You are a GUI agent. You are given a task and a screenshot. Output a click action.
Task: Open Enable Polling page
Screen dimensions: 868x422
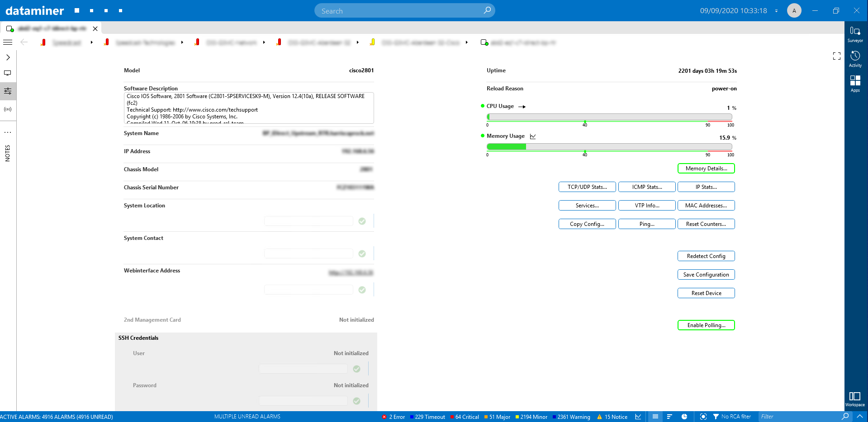[706, 325]
